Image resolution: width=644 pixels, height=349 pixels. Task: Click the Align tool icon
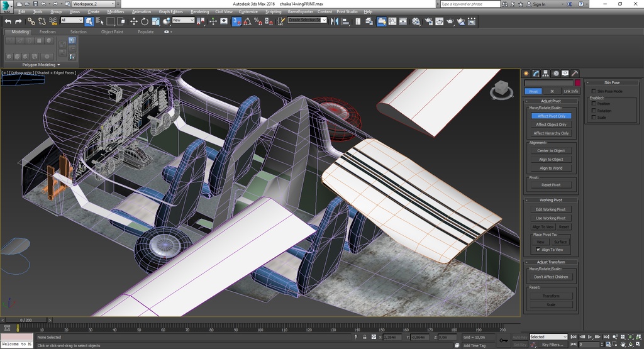(345, 21)
